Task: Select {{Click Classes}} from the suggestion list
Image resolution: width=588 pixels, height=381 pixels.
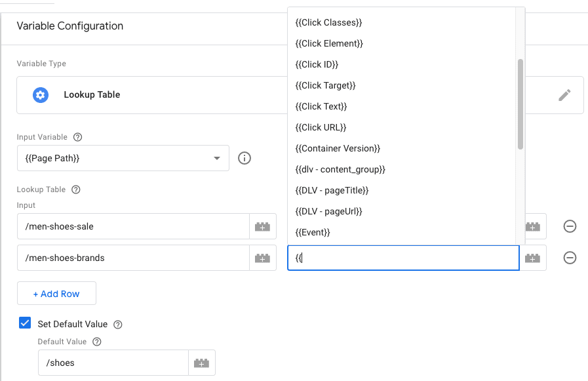Action: 328,22
